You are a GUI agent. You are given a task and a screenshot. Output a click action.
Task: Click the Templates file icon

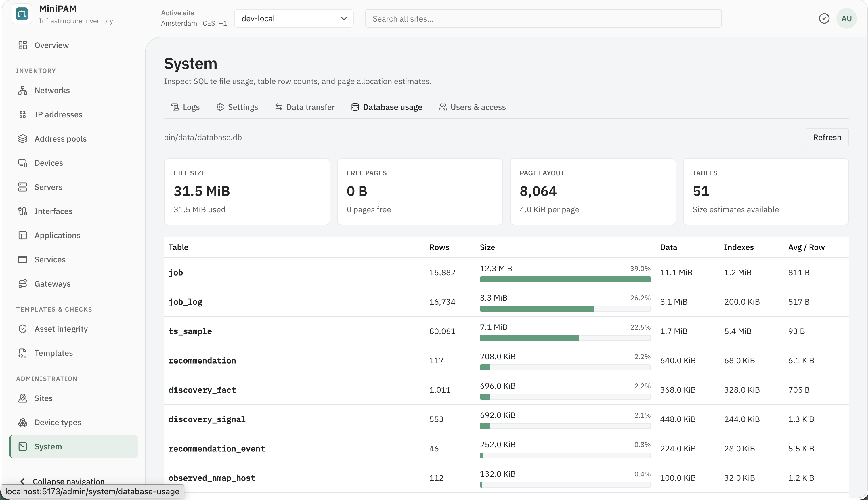pyautogui.click(x=23, y=353)
